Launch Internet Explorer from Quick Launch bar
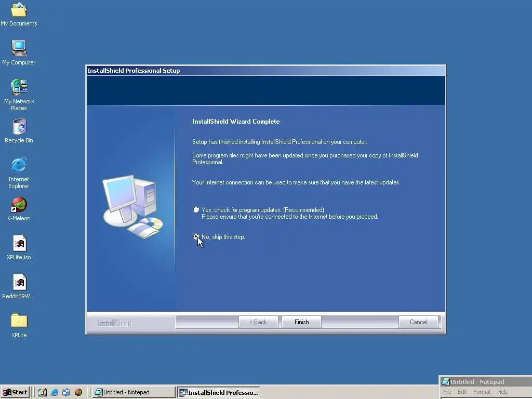The height and width of the screenshot is (399, 532). 54,392
